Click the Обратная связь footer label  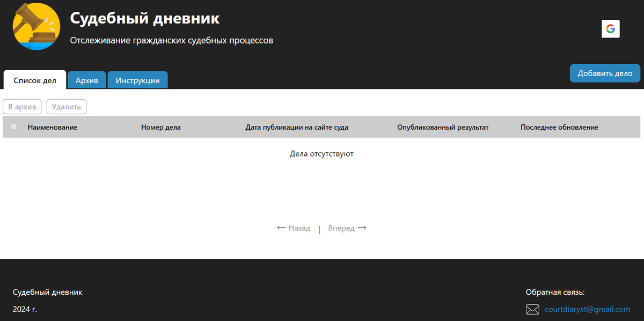pyautogui.click(x=555, y=292)
